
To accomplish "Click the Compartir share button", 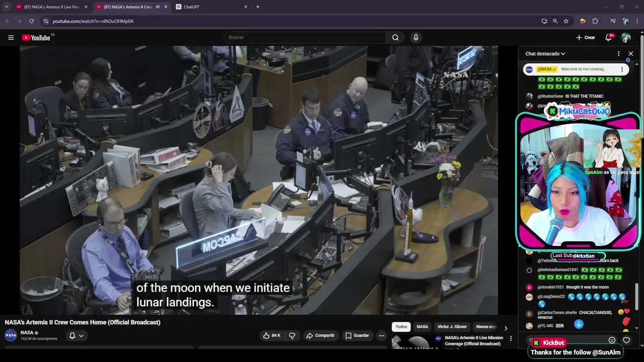I will click(x=320, y=335).
